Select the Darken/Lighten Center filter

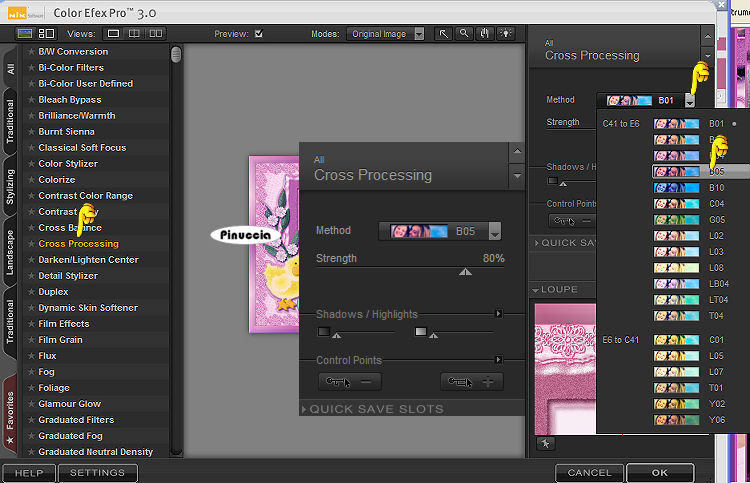pos(88,260)
